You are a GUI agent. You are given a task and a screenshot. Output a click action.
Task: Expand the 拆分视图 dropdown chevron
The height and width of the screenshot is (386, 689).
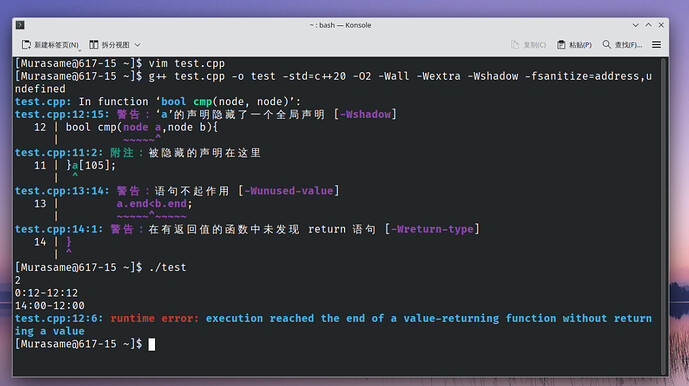(x=138, y=45)
